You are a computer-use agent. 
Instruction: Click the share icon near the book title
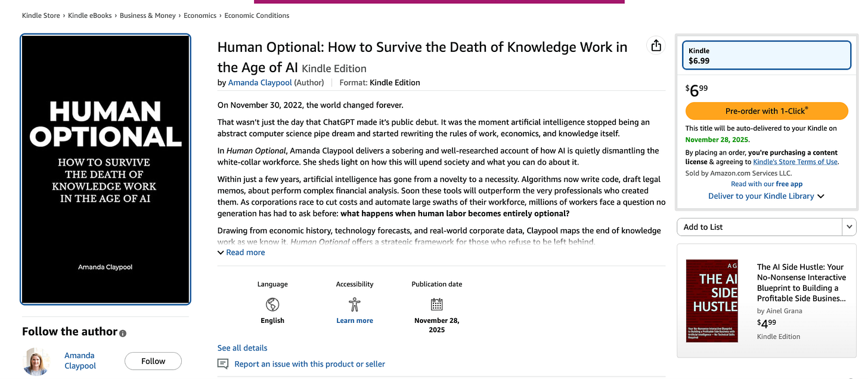[x=656, y=45]
